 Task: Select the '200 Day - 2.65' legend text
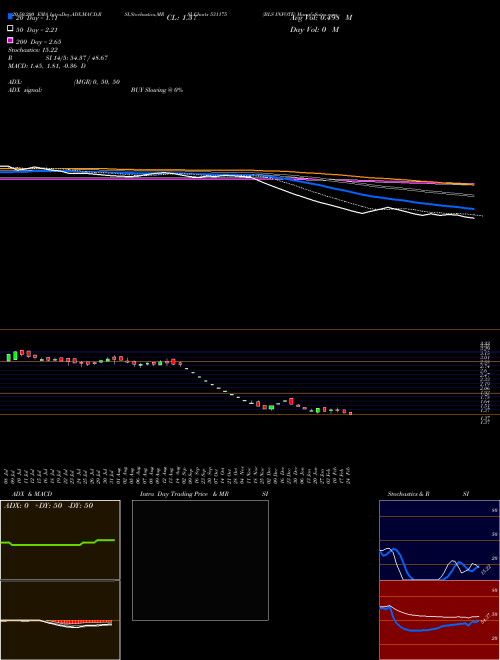(38, 42)
